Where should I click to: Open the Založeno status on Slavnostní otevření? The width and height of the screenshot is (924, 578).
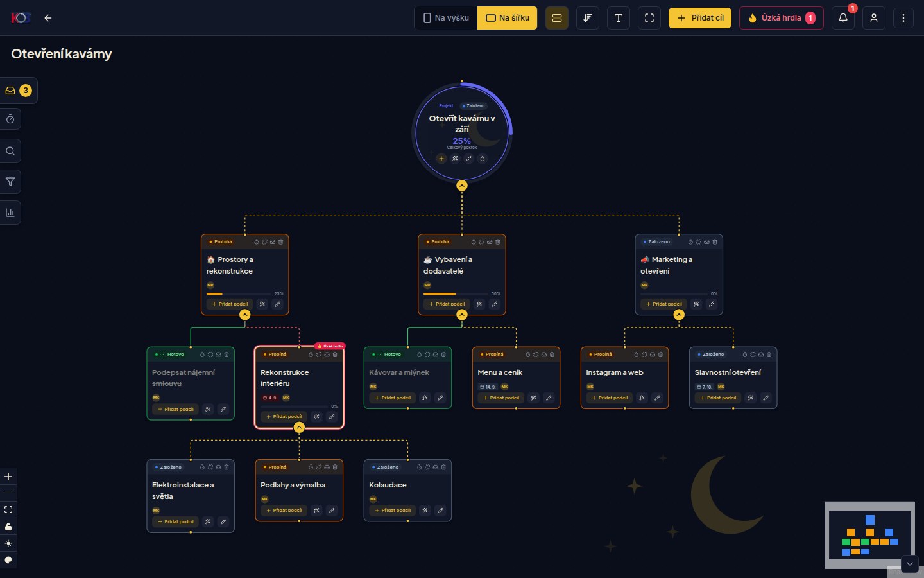click(711, 355)
